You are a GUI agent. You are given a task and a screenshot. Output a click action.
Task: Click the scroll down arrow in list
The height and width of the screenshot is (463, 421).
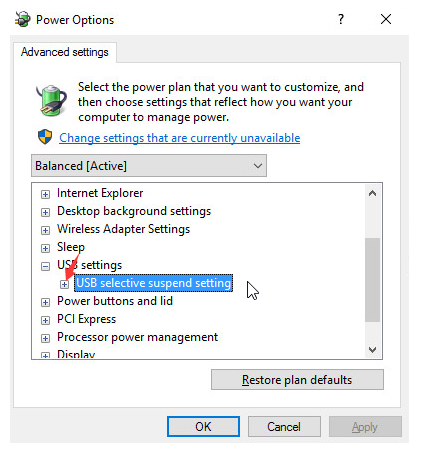point(372,350)
